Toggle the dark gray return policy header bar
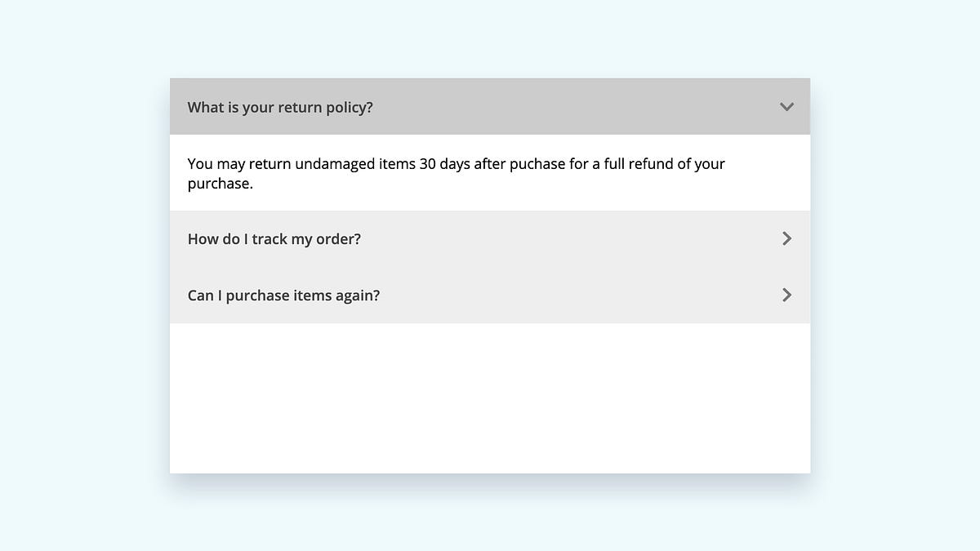 pyautogui.click(x=490, y=106)
